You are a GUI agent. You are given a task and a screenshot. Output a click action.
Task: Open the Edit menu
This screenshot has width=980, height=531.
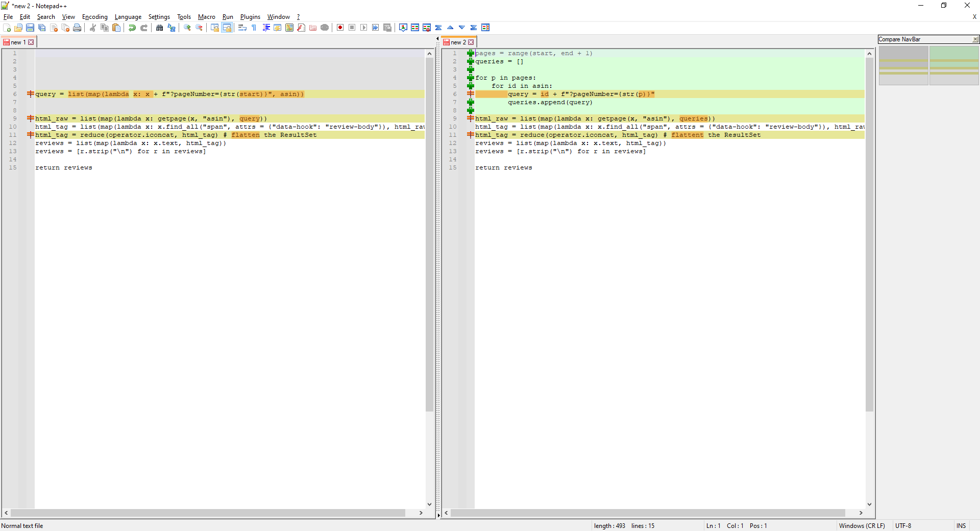coord(25,17)
